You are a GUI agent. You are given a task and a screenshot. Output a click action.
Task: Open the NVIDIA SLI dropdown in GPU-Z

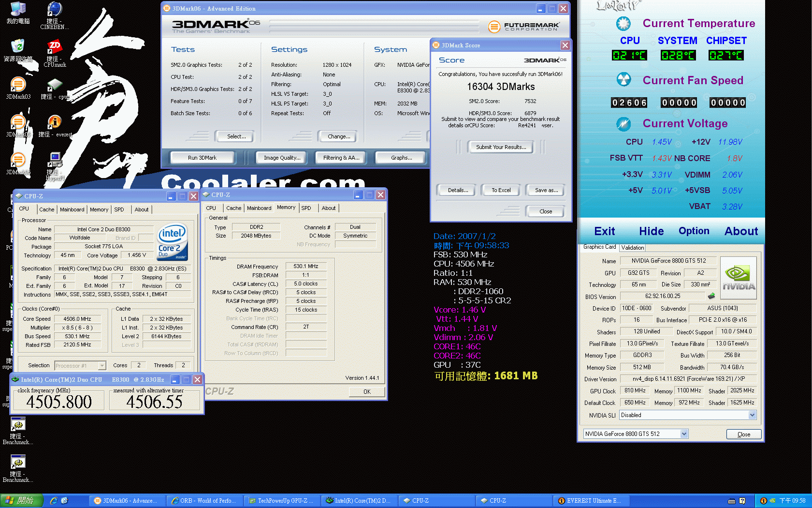752,415
